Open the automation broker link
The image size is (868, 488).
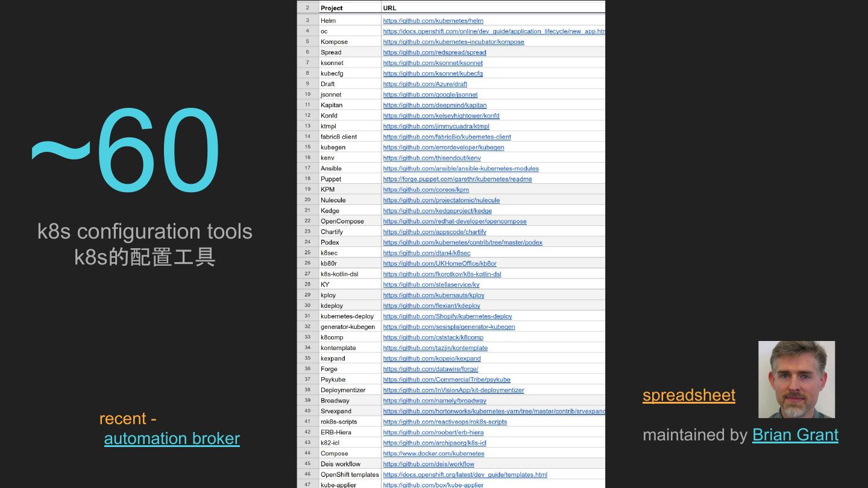click(172, 439)
